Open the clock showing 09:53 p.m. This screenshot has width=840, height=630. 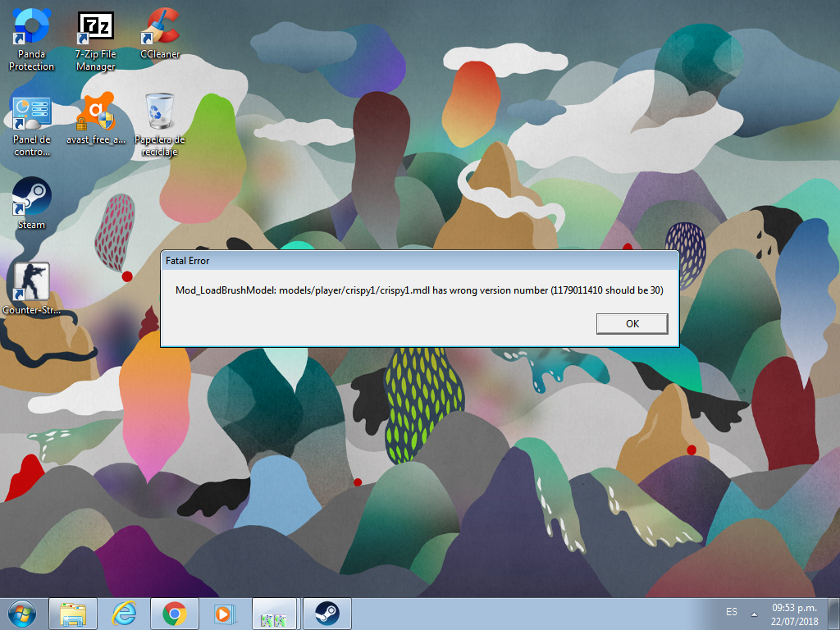(794, 614)
